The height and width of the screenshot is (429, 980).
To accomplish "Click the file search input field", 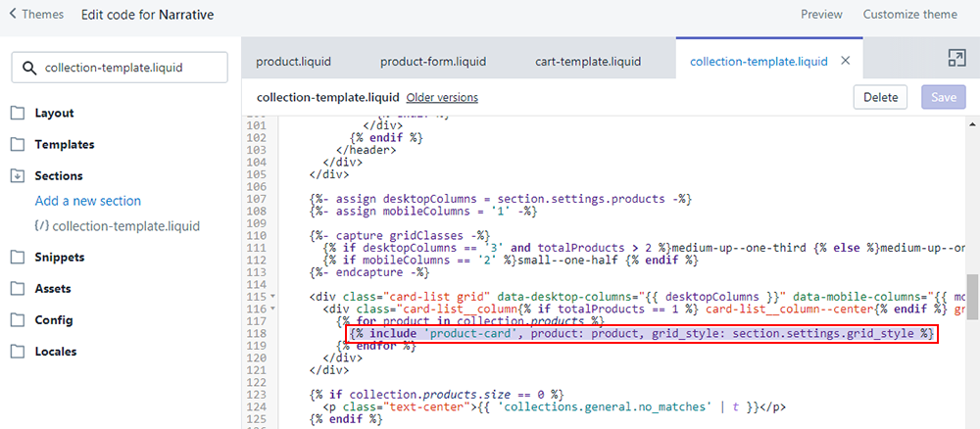I will tap(127, 68).
